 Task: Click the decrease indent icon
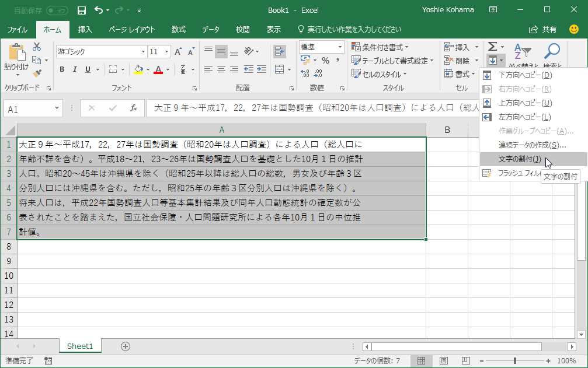tap(248, 69)
